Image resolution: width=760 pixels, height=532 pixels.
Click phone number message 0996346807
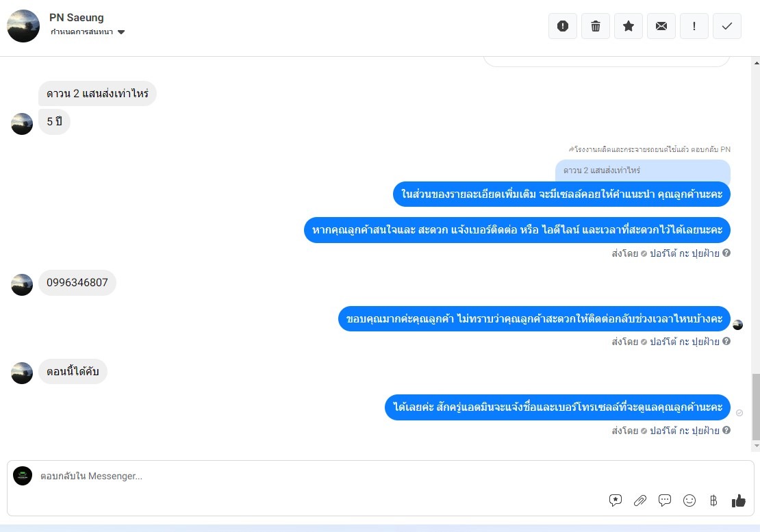pyautogui.click(x=77, y=283)
